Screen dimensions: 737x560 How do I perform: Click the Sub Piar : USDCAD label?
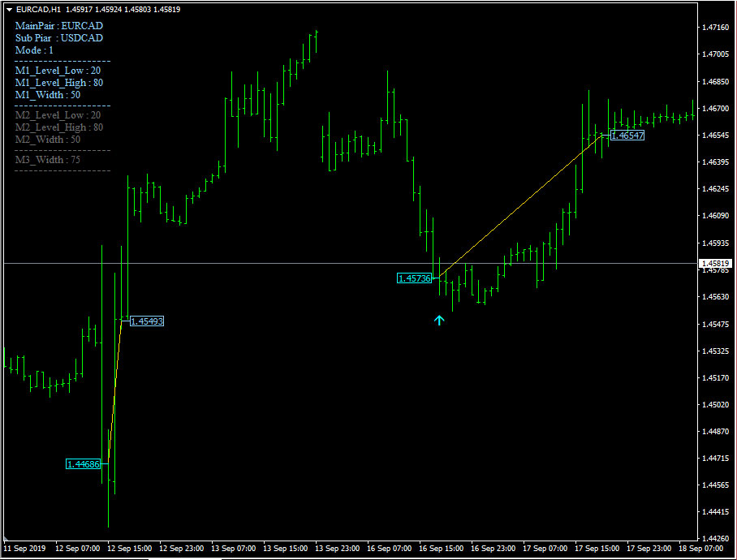59,38
